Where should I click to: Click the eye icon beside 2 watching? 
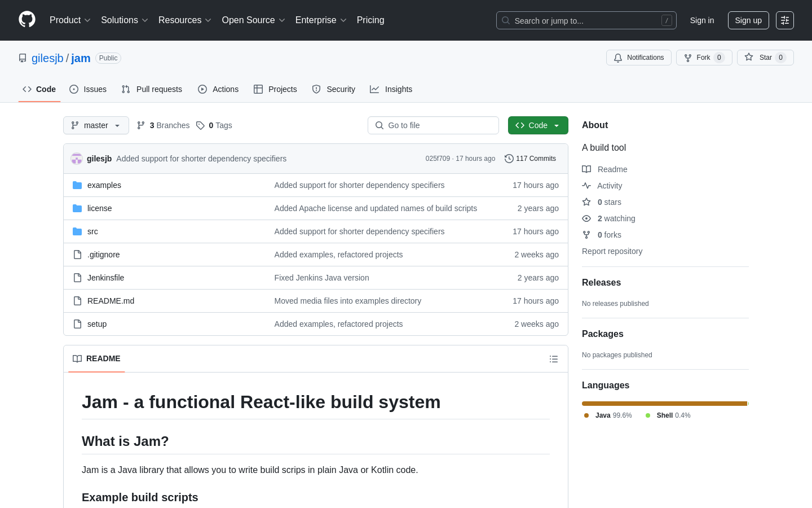[x=586, y=218]
